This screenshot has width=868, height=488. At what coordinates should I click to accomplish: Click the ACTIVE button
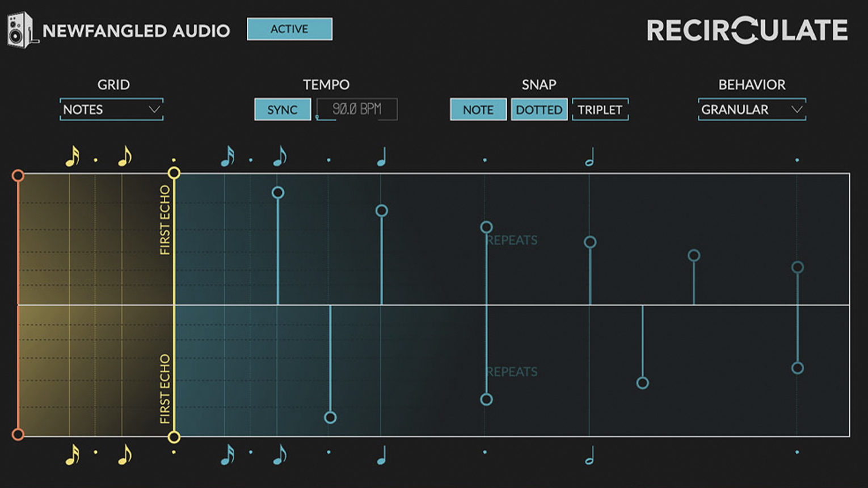click(x=289, y=29)
